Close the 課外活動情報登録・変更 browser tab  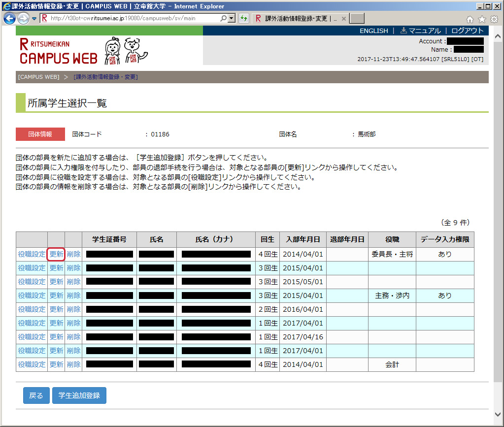343,19
